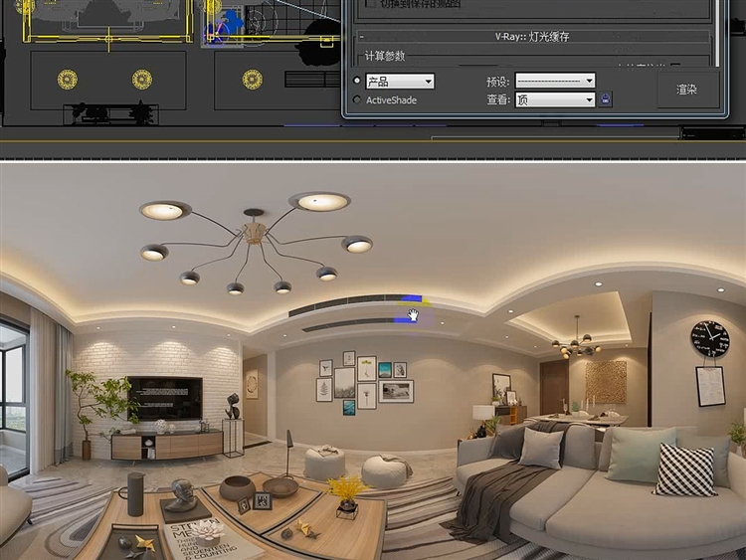
Task: Select the ActiveShade radio button
Action: coord(357,99)
